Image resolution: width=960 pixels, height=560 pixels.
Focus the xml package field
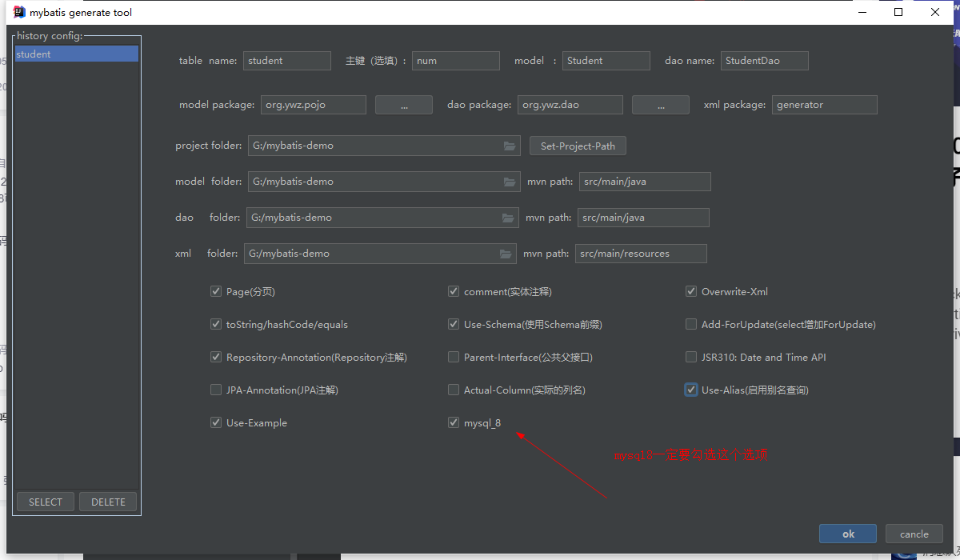(x=825, y=105)
